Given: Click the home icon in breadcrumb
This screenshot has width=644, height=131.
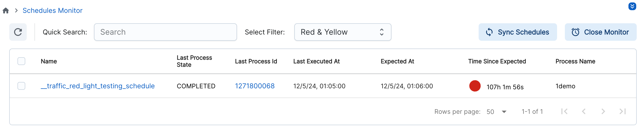Looking at the screenshot, I should (x=6, y=10).
